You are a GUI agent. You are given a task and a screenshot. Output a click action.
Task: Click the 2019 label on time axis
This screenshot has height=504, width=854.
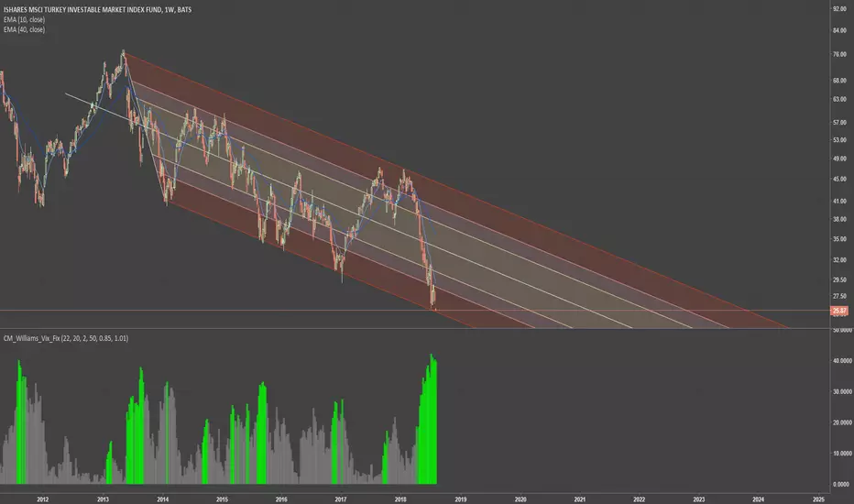pos(460,499)
